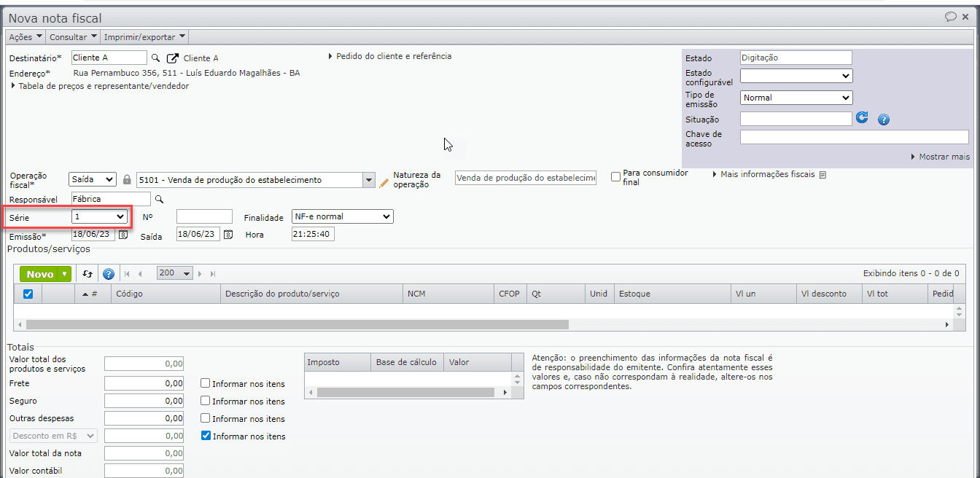Expand Pedido do cliente e referência
This screenshot has width=980, height=478.
[390, 56]
